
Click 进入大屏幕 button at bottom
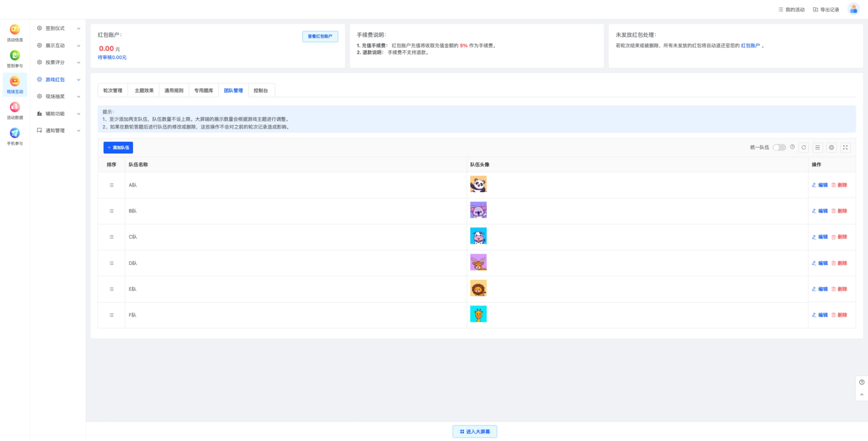coord(475,432)
